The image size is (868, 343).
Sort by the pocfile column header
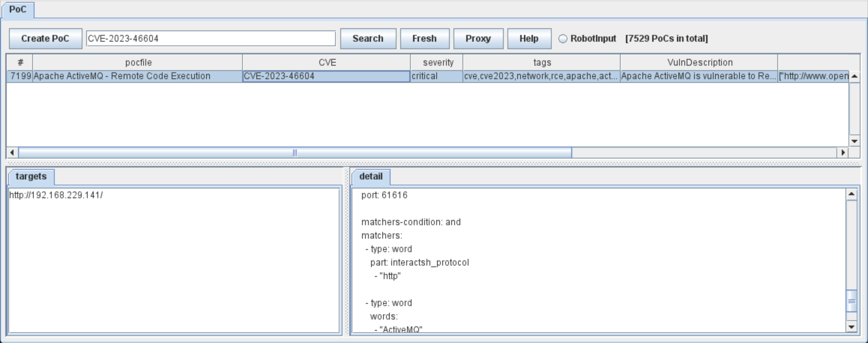(138, 62)
